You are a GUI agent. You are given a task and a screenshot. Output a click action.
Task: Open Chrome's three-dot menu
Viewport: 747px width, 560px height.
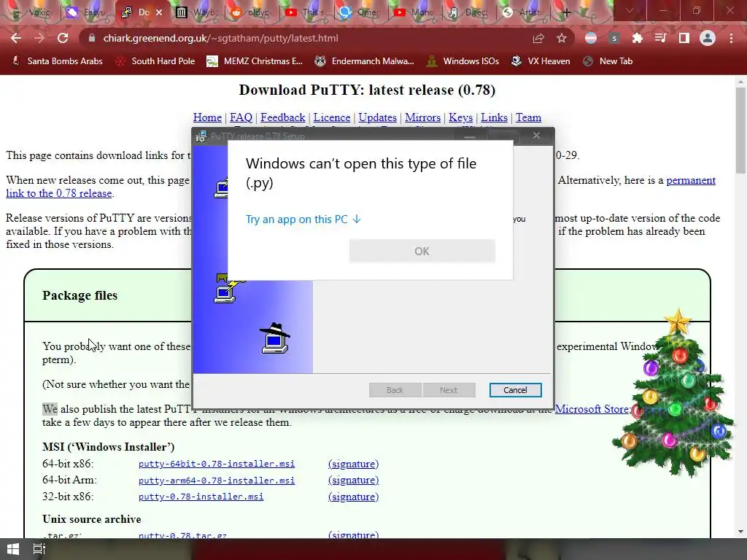[x=731, y=38]
